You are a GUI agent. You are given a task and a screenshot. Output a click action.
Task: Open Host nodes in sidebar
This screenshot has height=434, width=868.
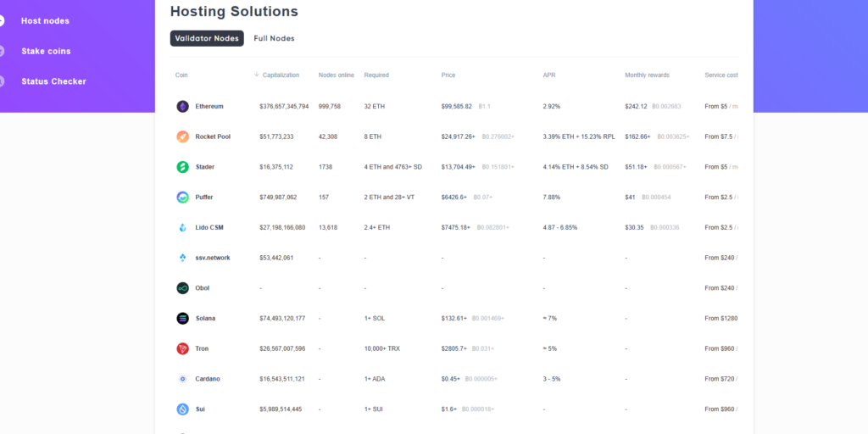45,20
